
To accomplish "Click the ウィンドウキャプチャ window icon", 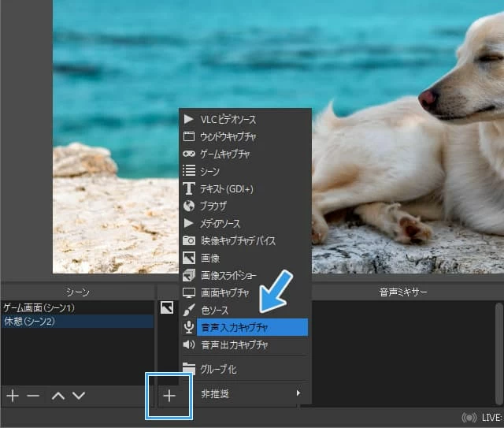I will [x=189, y=137].
